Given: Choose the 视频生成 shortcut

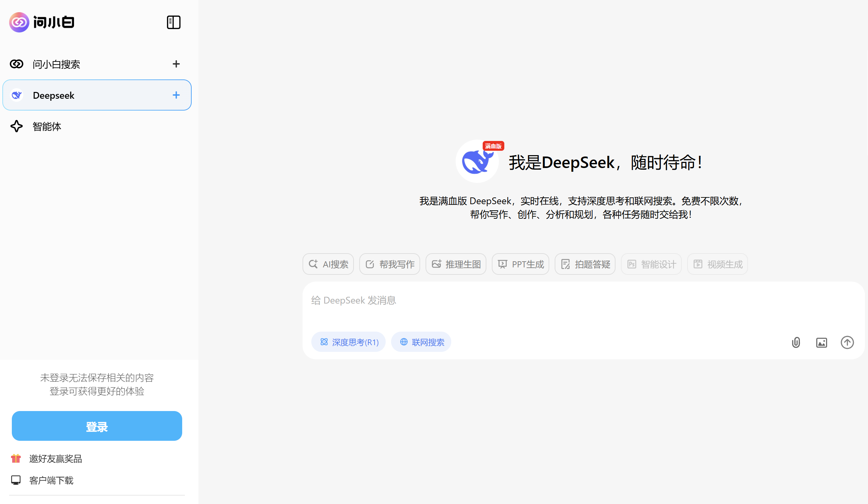Looking at the screenshot, I should tap(718, 264).
